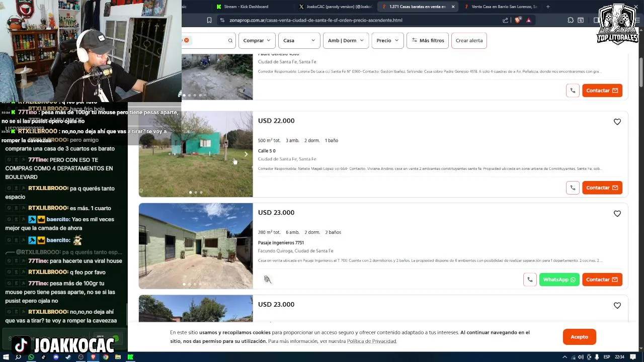644x362 pixels.
Task: Open WhatsApp from taskbar
Action: tap(31, 357)
